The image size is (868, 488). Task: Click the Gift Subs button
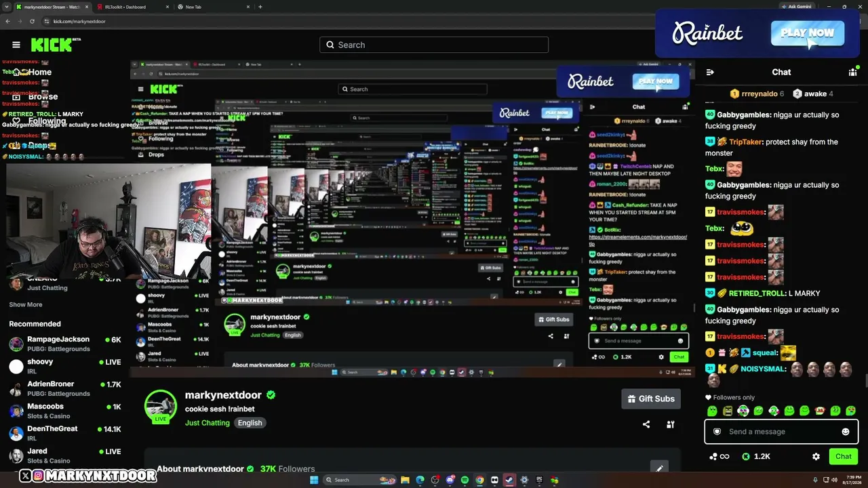coord(651,399)
